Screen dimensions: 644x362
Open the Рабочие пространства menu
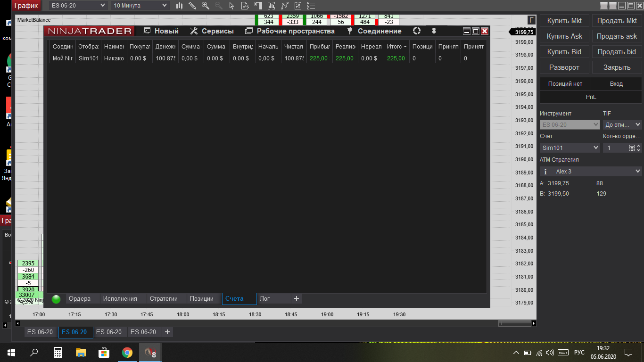[x=290, y=31]
